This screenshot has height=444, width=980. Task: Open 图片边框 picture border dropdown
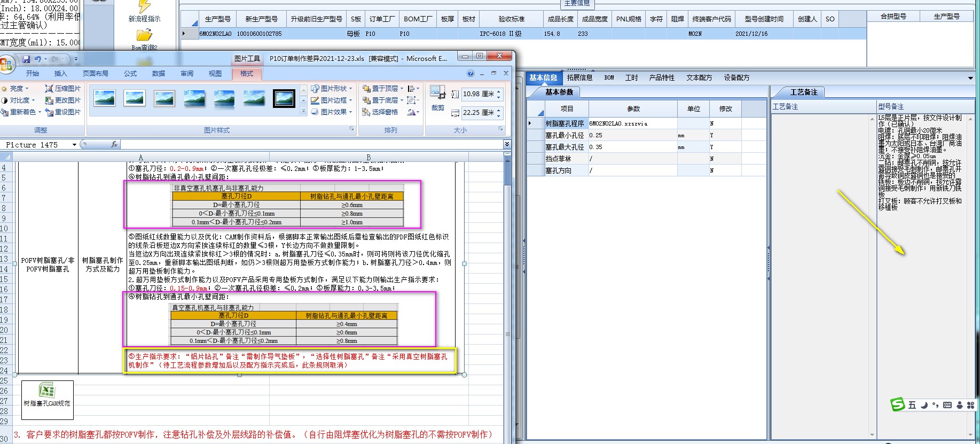(x=332, y=100)
